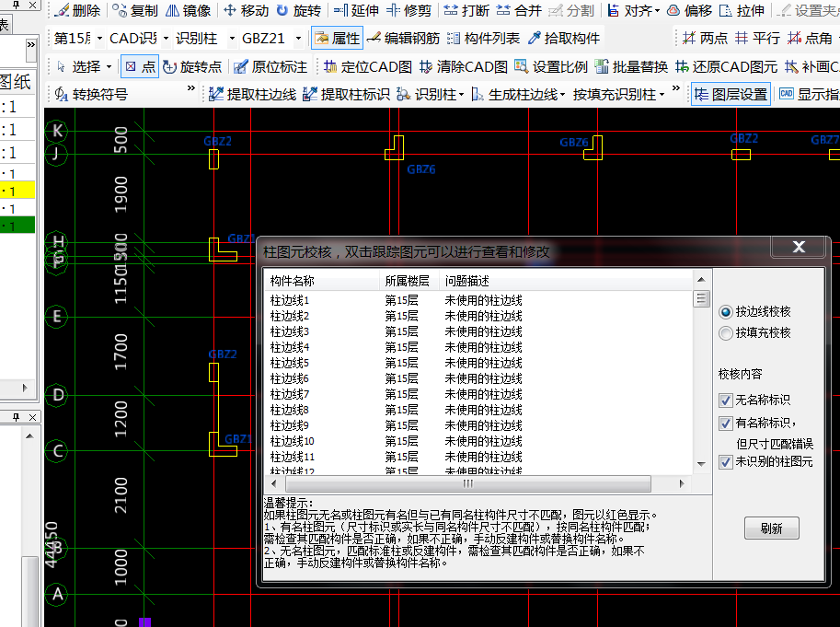This screenshot has width=840, height=627.
Task: Open 编辑钢筋 rebar editor
Action: click(403, 38)
